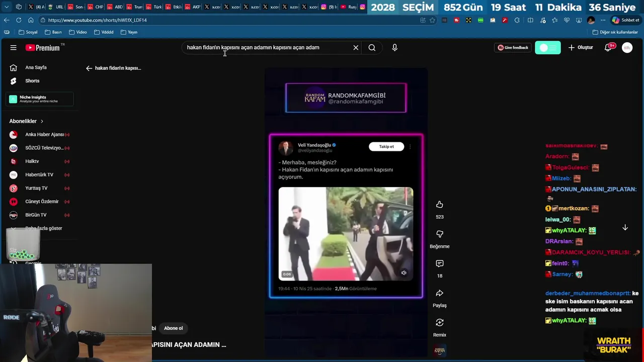This screenshot has height=362, width=644.
Task: Subscribe using the Abone ol button
Action: click(174, 328)
